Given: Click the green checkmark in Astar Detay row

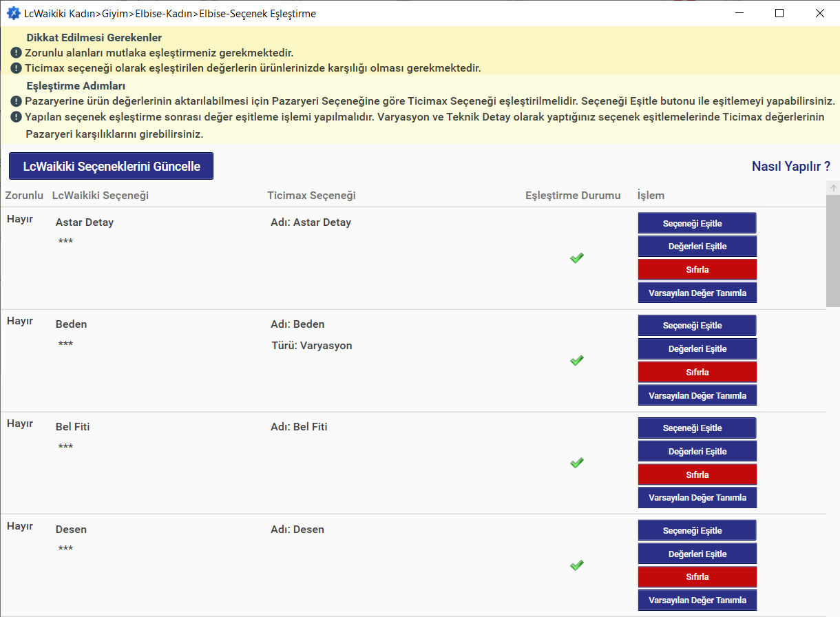Looking at the screenshot, I should [577, 258].
